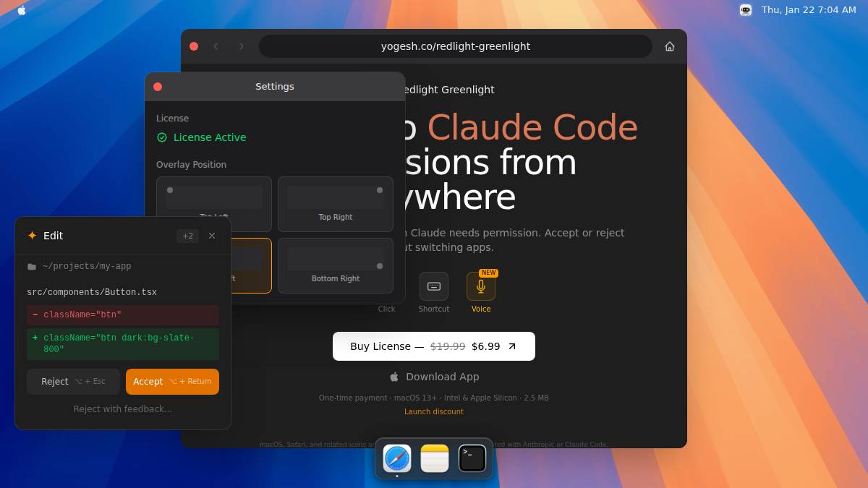Expand the +2 pending requests badge
The width and height of the screenshot is (868, 488).
(x=187, y=236)
